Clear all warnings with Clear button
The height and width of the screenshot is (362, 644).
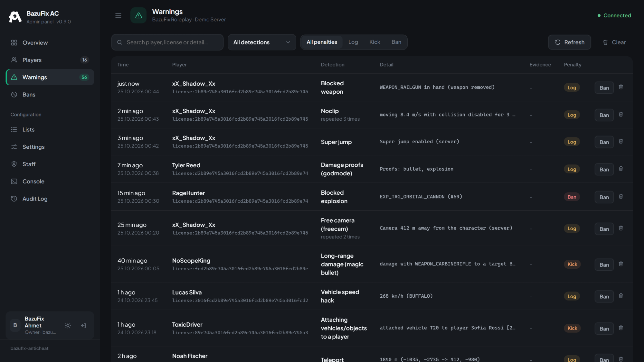(614, 42)
